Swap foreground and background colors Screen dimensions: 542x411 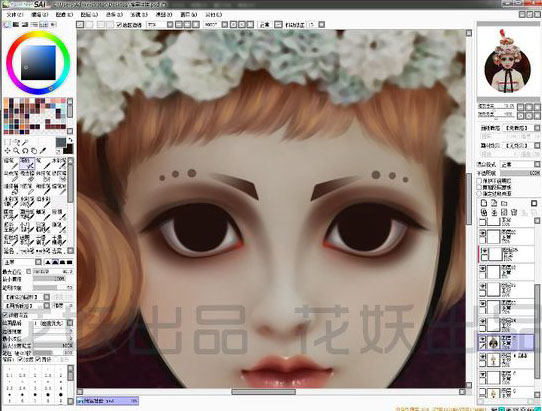[71, 140]
